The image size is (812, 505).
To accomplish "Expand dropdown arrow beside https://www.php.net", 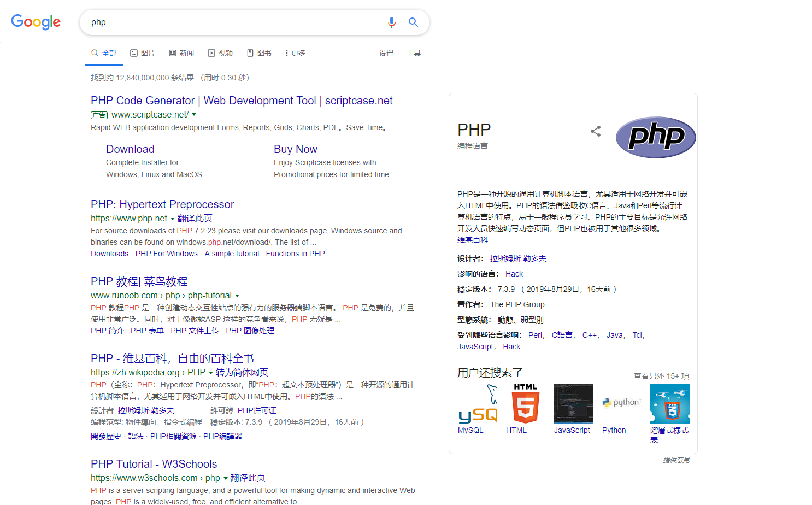I will [x=173, y=219].
